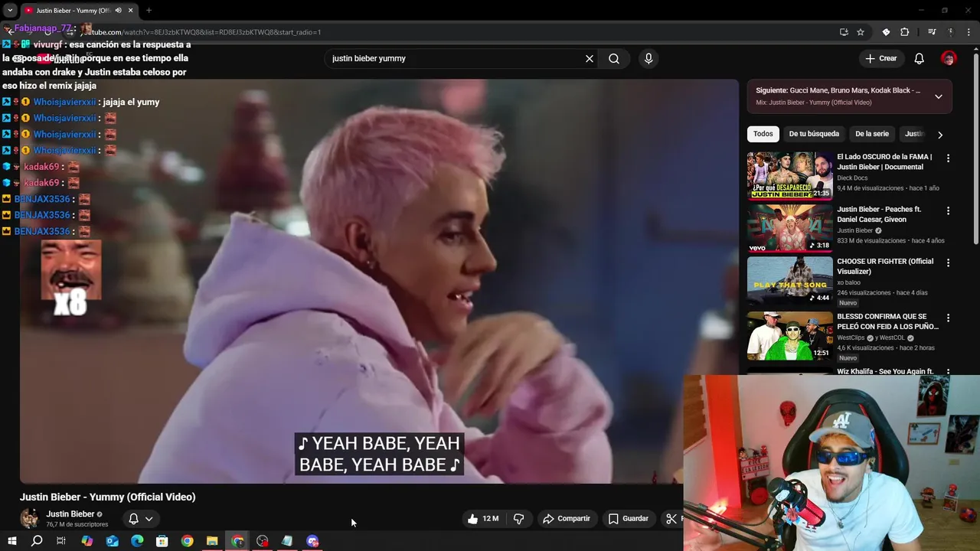Open CHOOSE UR FIGHTER video thumbnail

789,280
